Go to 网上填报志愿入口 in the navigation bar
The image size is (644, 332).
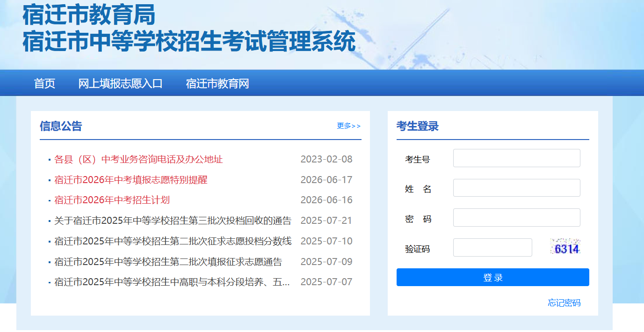pyautogui.click(x=120, y=84)
